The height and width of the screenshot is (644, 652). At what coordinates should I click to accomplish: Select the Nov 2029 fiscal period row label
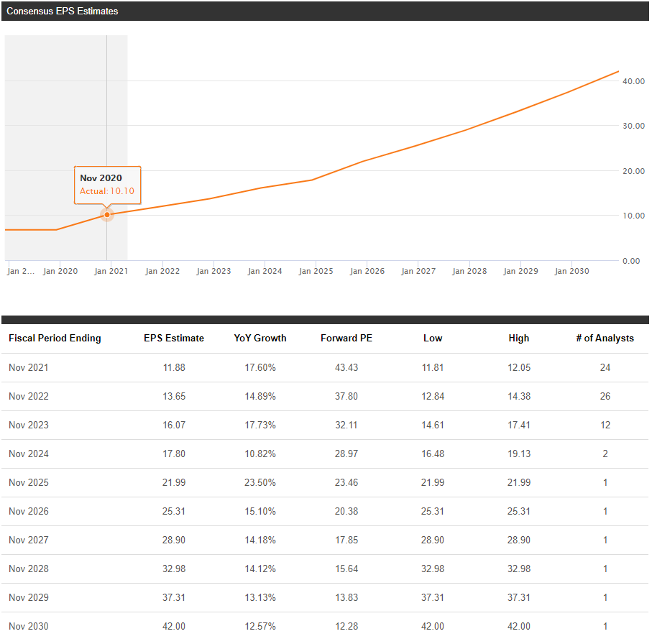[x=29, y=597]
